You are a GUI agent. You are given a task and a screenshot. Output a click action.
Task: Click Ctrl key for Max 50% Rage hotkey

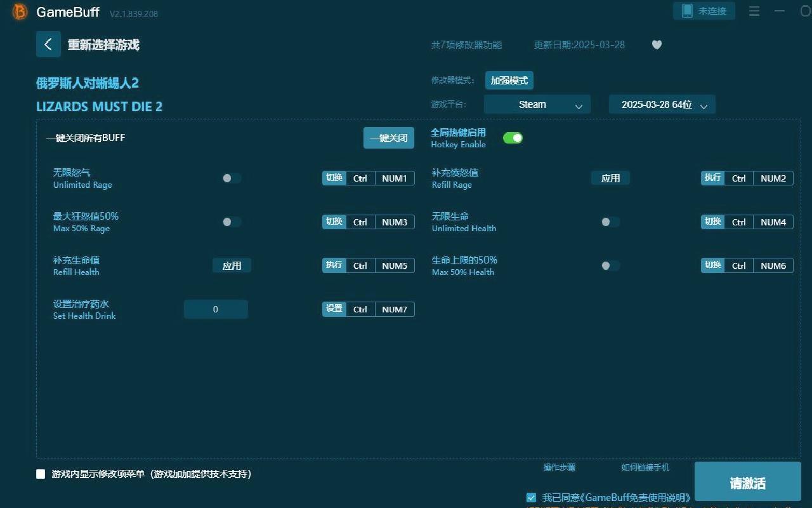click(360, 222)
